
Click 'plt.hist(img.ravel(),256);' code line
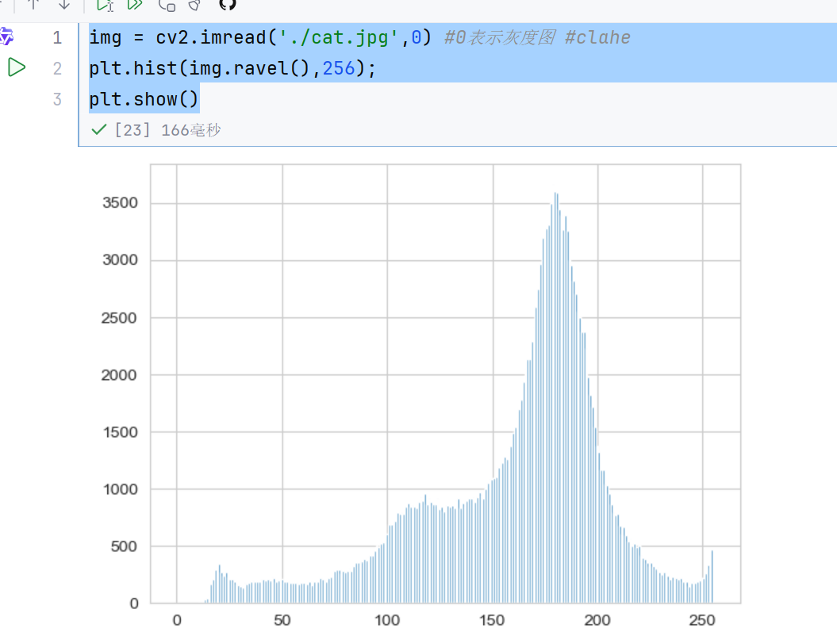click(x=232, y=68)
